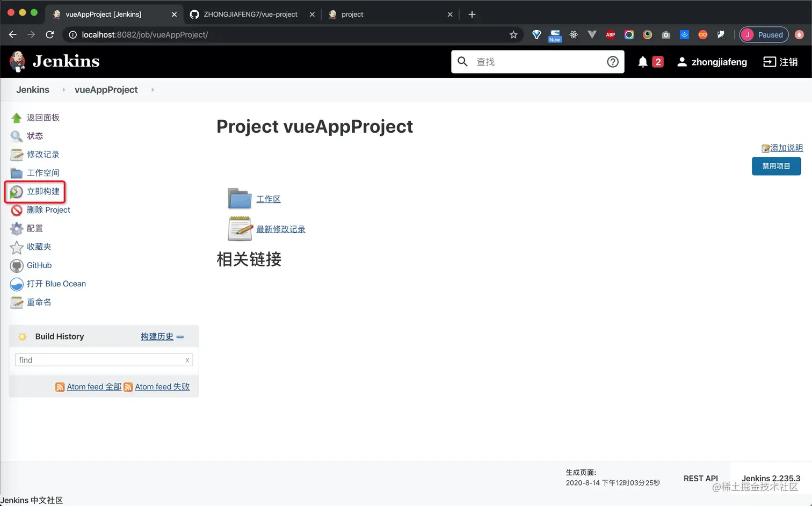The image size is (812, 506).
Task: Click the large workspace folder icon
Action: point(240,198)
